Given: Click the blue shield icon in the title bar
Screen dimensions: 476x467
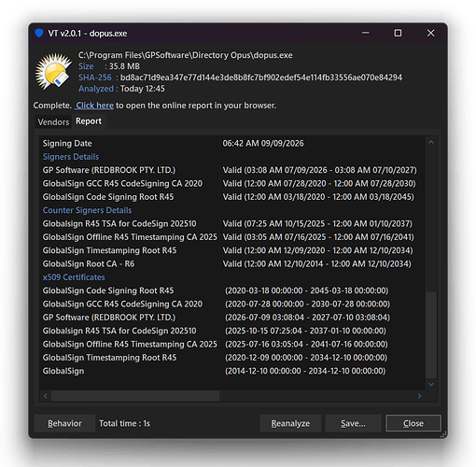Looking at the screenshot, I should (x=39, y=33).
